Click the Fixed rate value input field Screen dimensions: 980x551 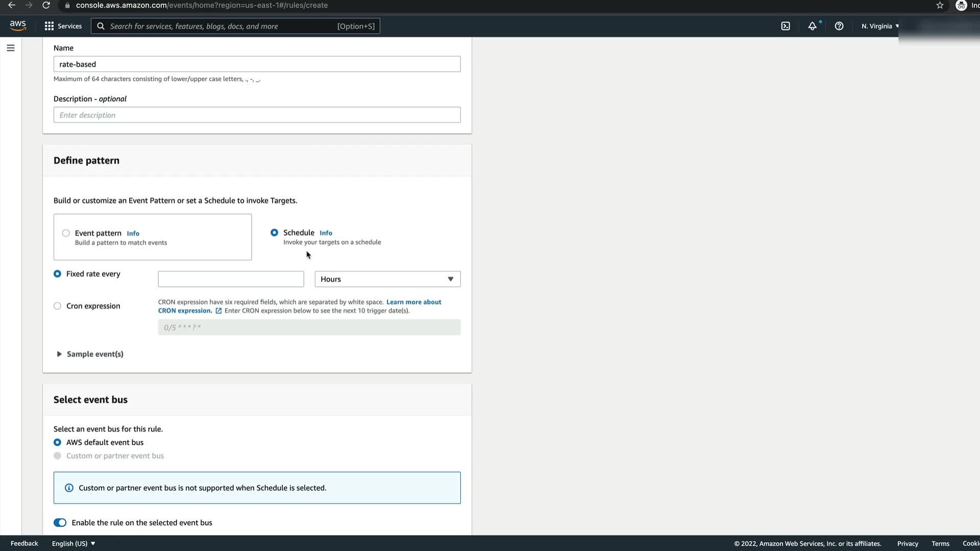click(231, 279)
